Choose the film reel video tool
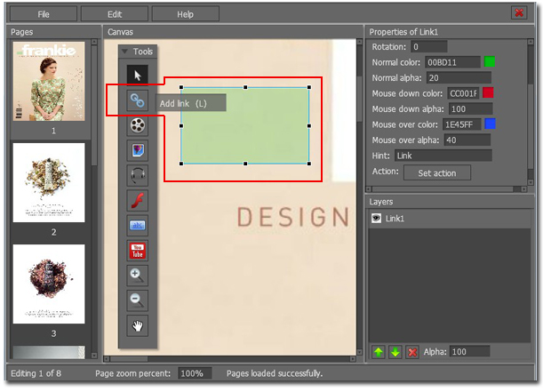 coord(138,125)
